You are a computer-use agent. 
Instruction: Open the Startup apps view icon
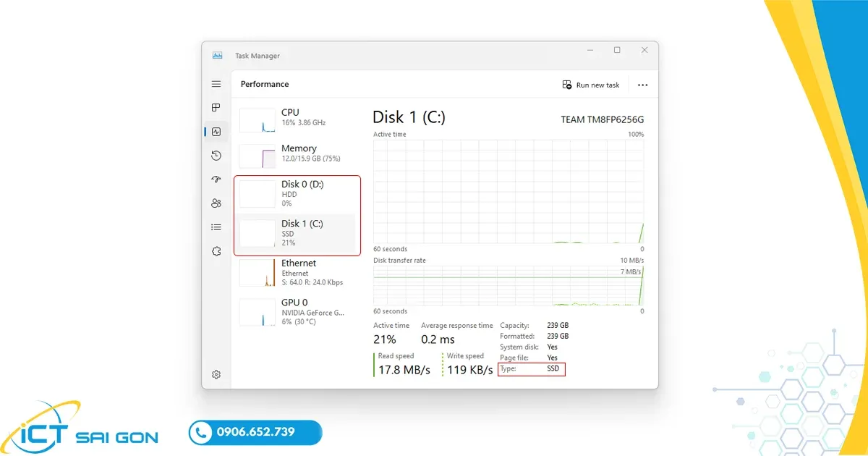tap(216, 179)
